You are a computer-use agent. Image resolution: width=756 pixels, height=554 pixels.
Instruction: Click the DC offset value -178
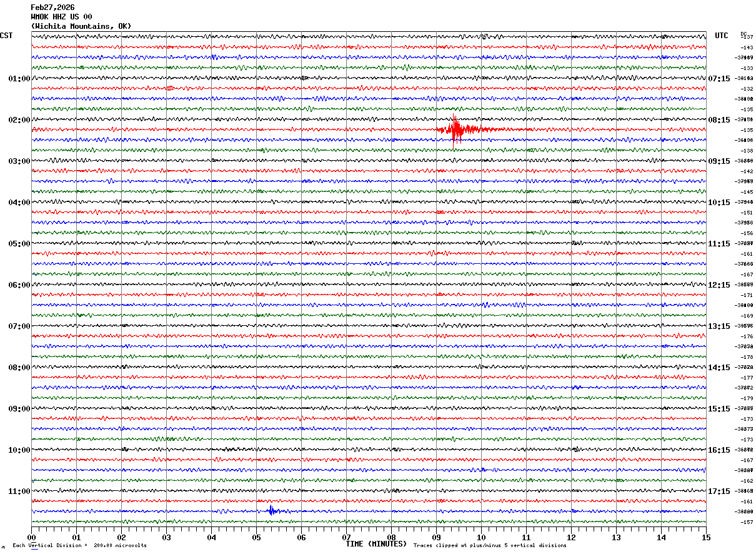747,357
